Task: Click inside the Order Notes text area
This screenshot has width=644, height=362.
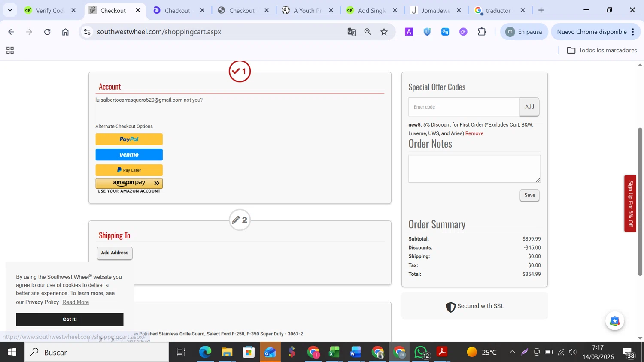Action: tap(474, 169)
